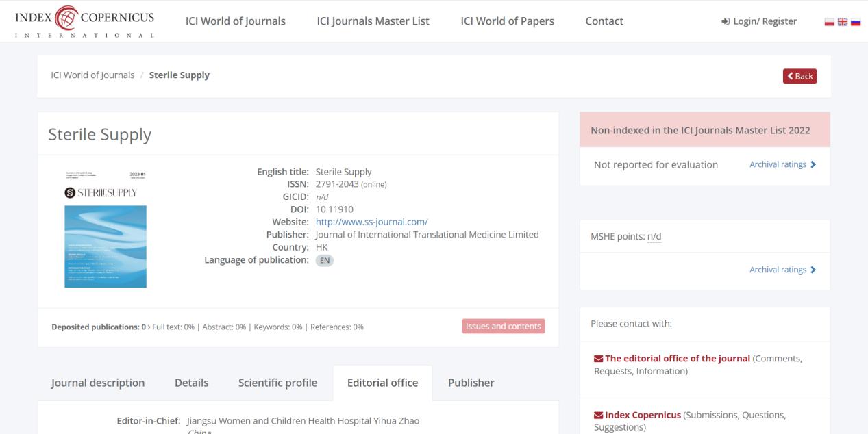The width and height of the screenshot is (868, 434).
Task: Click the red Back button
Action: click(x=800, y=76)
